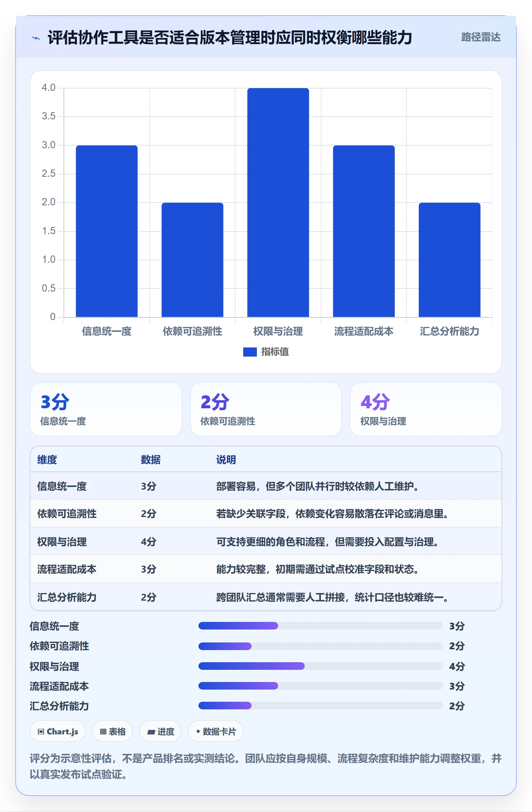
Task: Click the 信息统一度 x-axis label
Action: 107,331
